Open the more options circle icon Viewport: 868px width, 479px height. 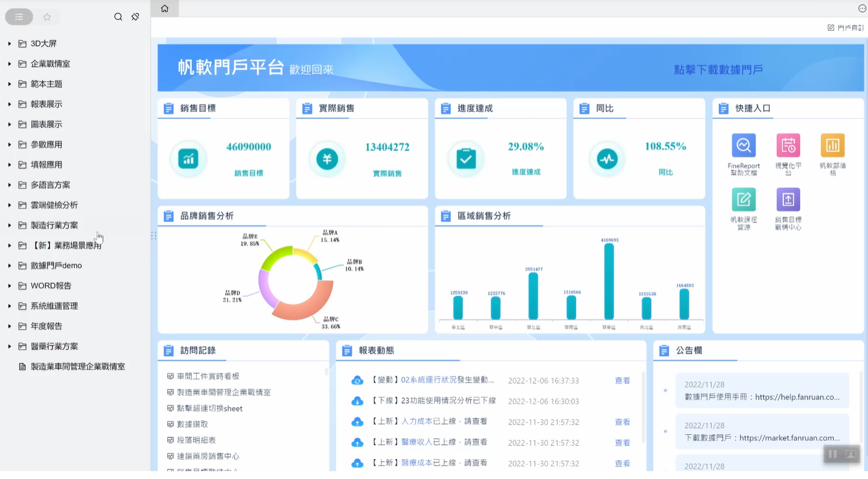(862, 8)
